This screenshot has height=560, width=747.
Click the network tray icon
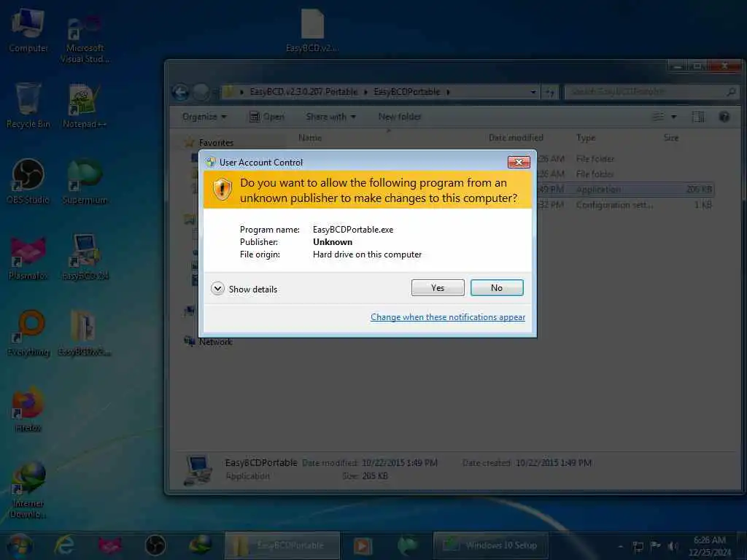(638, 546)
